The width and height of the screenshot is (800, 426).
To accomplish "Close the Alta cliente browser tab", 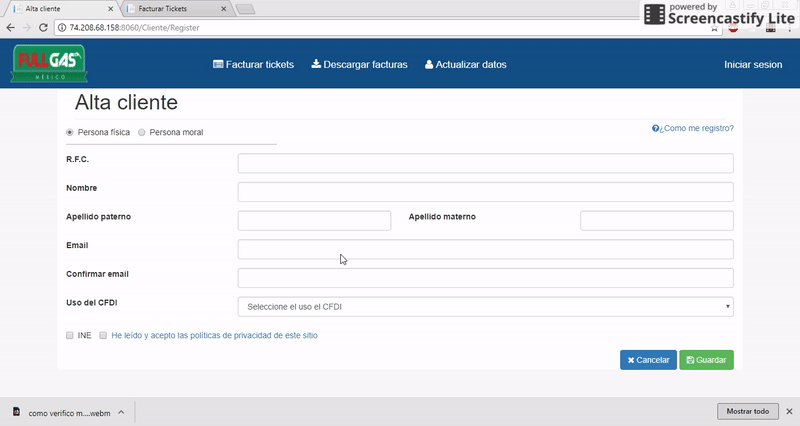I will (108, 8).
